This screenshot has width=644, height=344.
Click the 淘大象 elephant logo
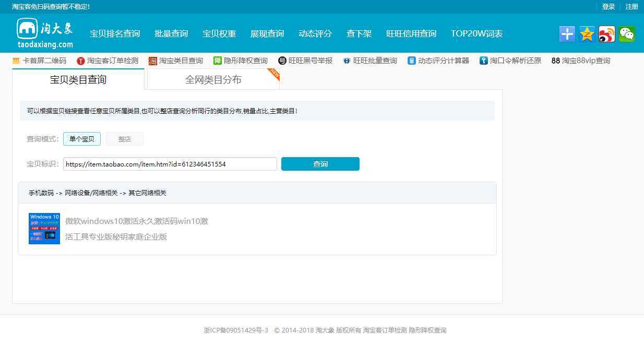(x=45, y=33)
